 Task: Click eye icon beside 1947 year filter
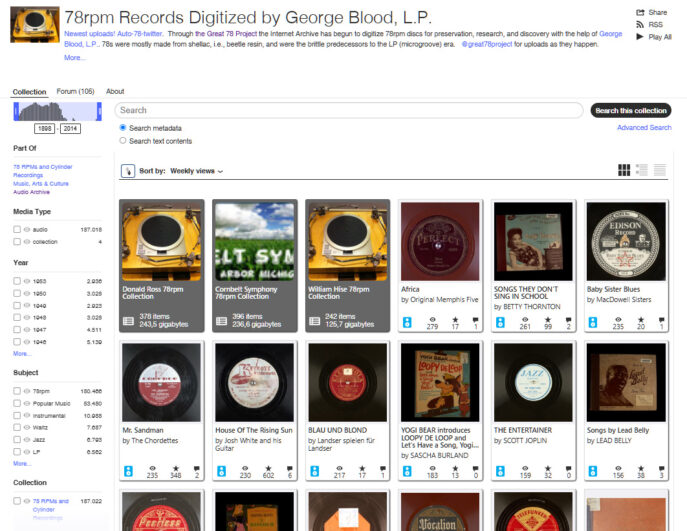[27, 329]
